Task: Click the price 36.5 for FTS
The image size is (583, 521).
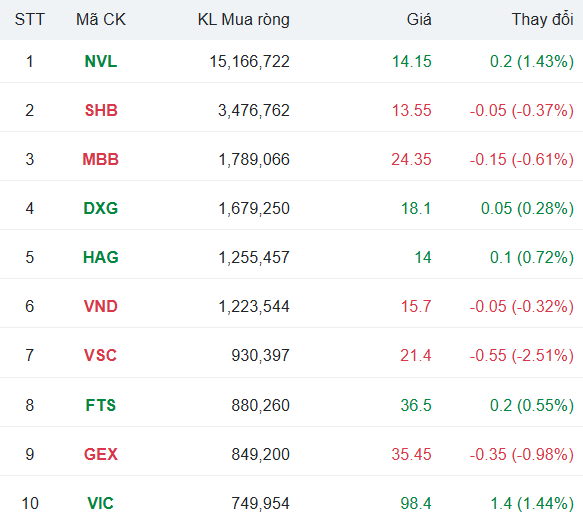Action: point(416,405)
